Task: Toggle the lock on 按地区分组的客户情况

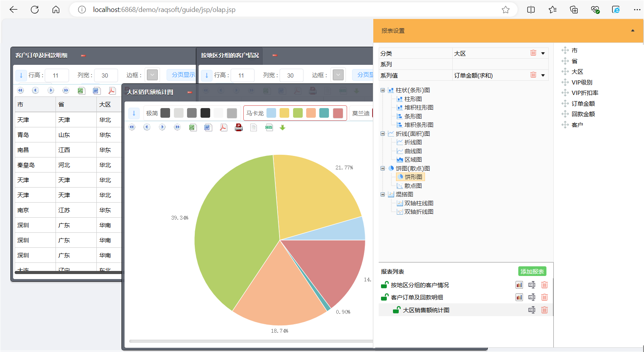Action: (384, 285)
